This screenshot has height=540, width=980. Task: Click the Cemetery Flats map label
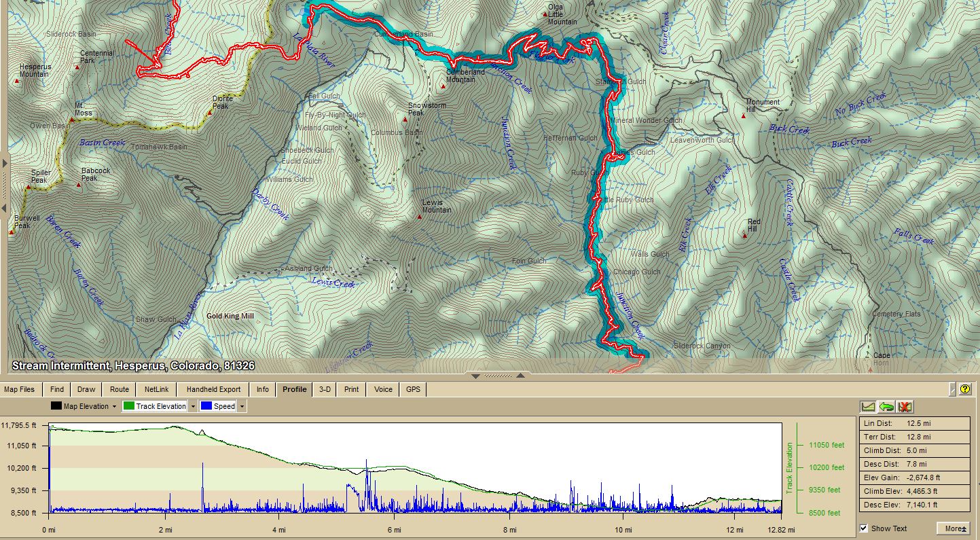(x=896, y=314)
